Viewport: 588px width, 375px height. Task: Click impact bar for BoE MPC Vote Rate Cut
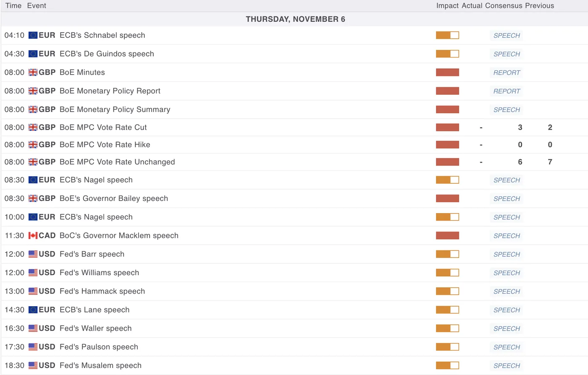pos(447,128)
